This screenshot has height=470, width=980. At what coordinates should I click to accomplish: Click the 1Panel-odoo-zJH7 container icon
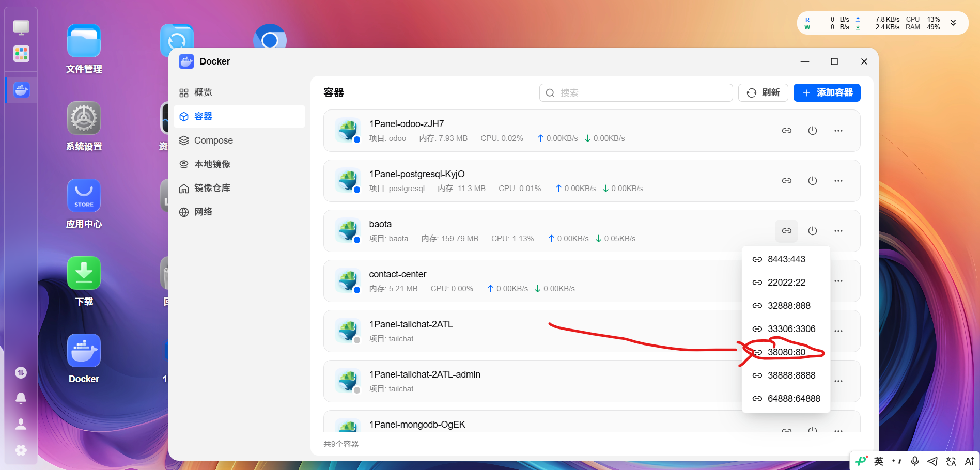pos(348,131)
